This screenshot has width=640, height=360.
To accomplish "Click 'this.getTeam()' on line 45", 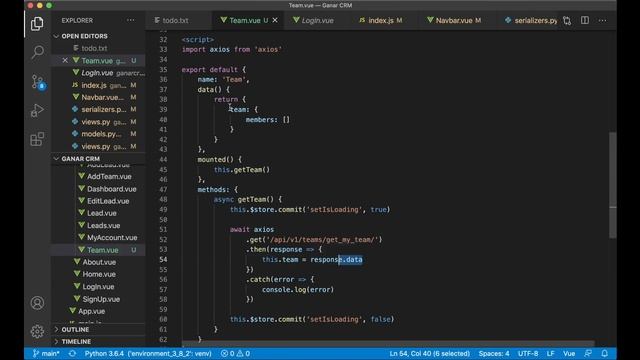I will click(x=242, y=170).
